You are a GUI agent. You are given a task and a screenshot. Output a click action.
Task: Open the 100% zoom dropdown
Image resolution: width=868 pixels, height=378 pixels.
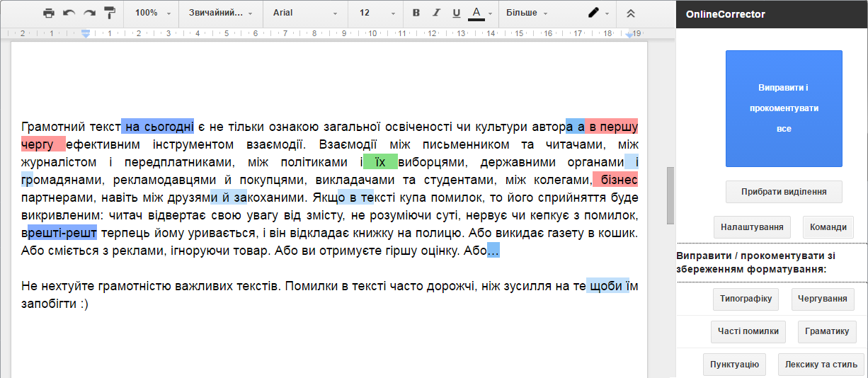coord(153,13)
